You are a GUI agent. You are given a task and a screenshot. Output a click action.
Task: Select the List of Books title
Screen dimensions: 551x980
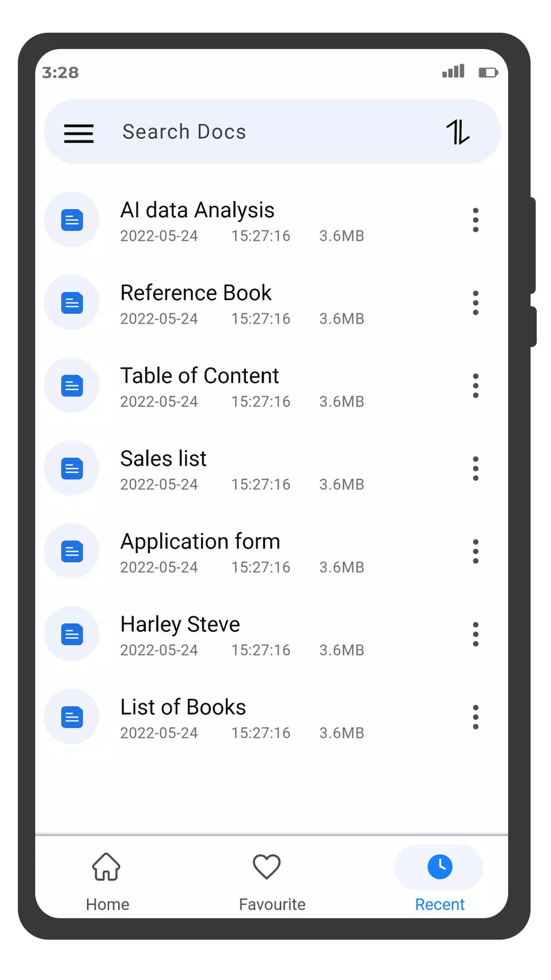pos(183,707)
